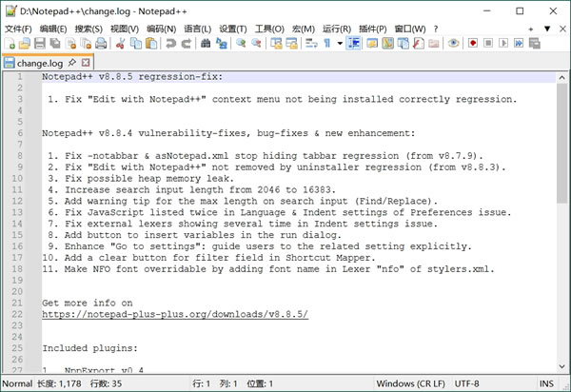Save the recorded macro icon
Viewport: 571px width, 392px height.
(534, 44)
